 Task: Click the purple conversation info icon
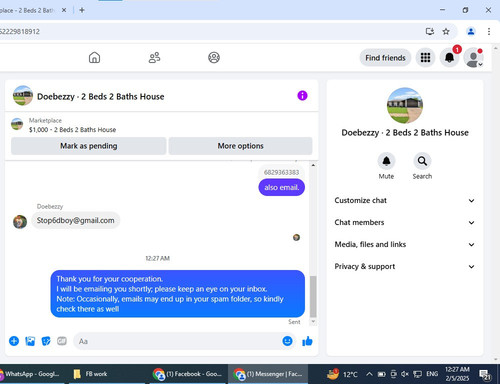[x=302, y=96]
